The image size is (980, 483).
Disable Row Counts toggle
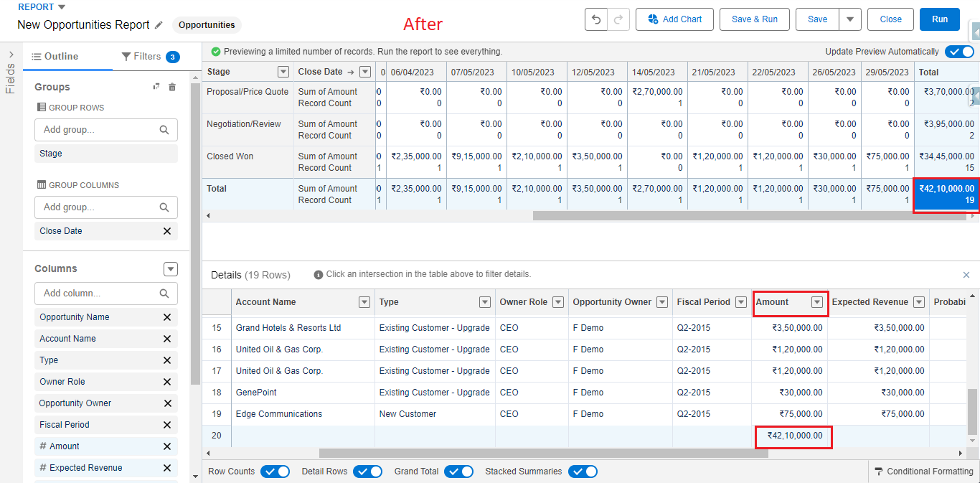pyautogui.click(x=275, y=472)
